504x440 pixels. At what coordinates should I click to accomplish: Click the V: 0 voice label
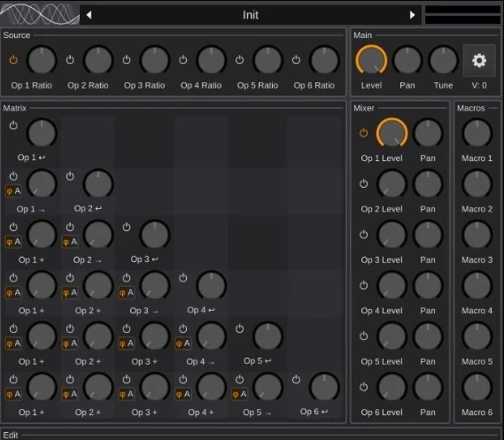(479, 85)
